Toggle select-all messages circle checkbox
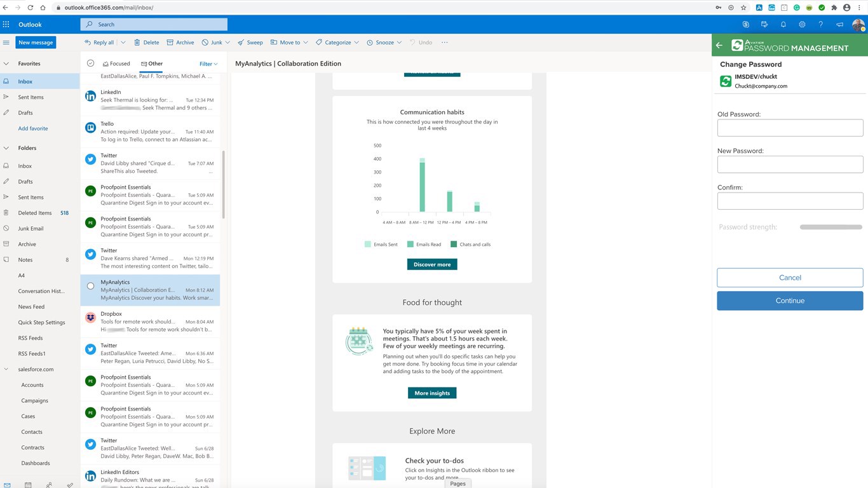 pyautogui.click(x=90, y=63)
